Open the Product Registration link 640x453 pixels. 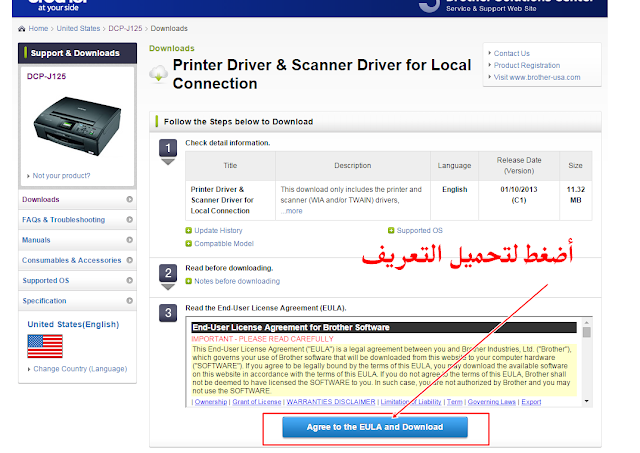527,65
